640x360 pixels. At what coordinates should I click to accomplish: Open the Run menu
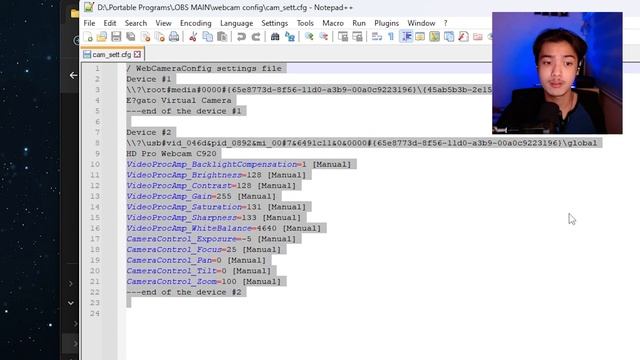point(359,23)
